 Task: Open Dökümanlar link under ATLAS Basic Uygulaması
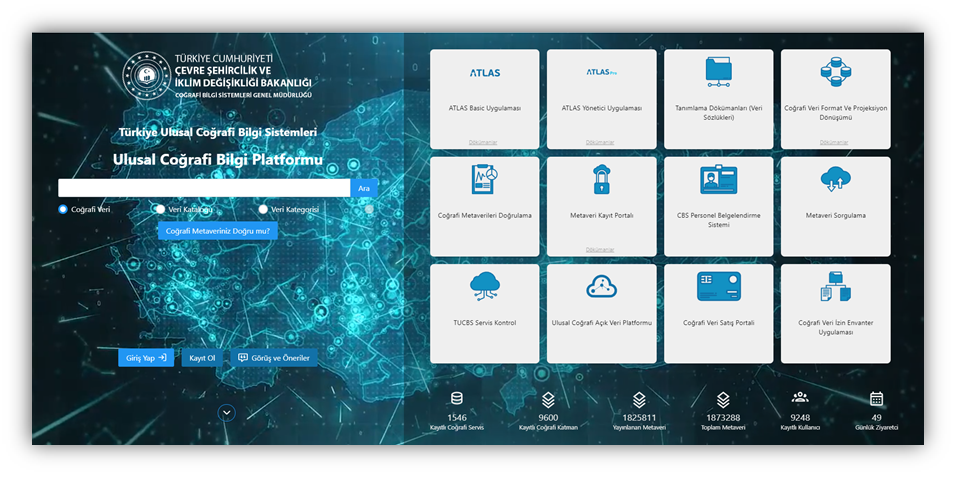coord(483,142)
